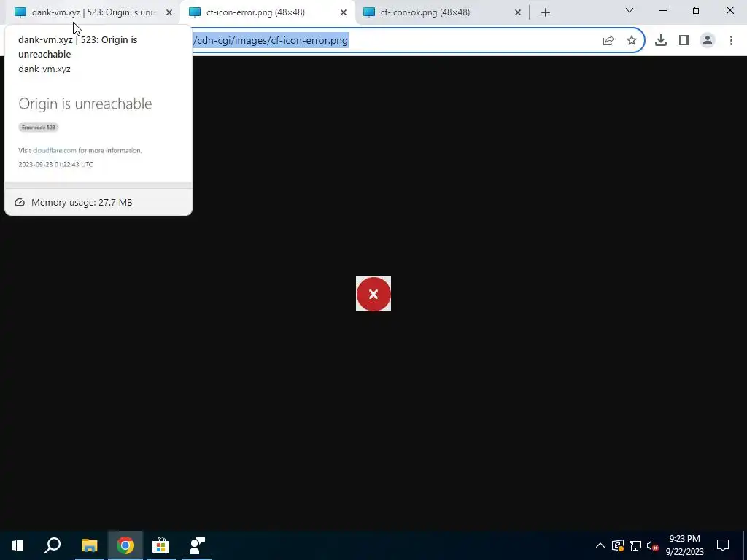Close the cf-icon-ok.png tab
This screenshot has width=747, height=560.
(x=518, y=12)
